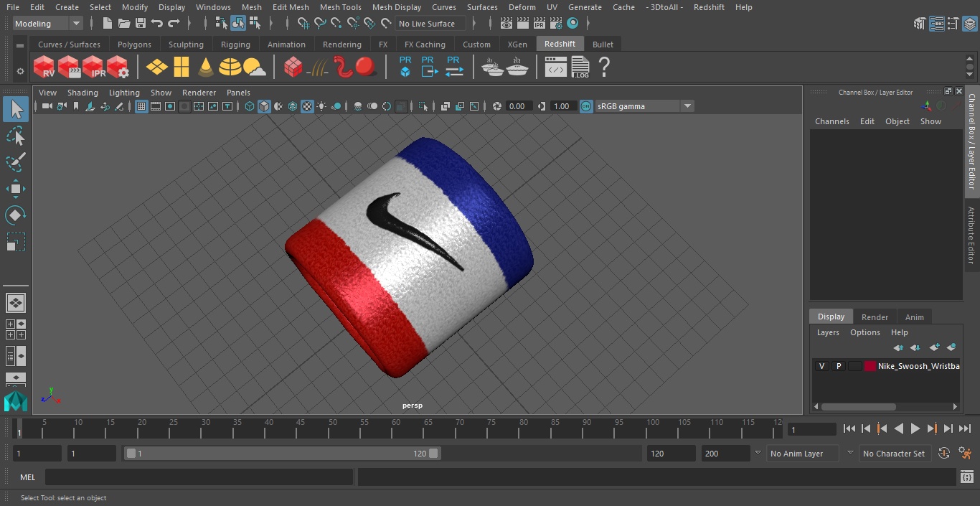The width and height of the screenshot is (980, 506).
Task: Create a Redshift physical sun and sky
Action: (x=254, y=67)
